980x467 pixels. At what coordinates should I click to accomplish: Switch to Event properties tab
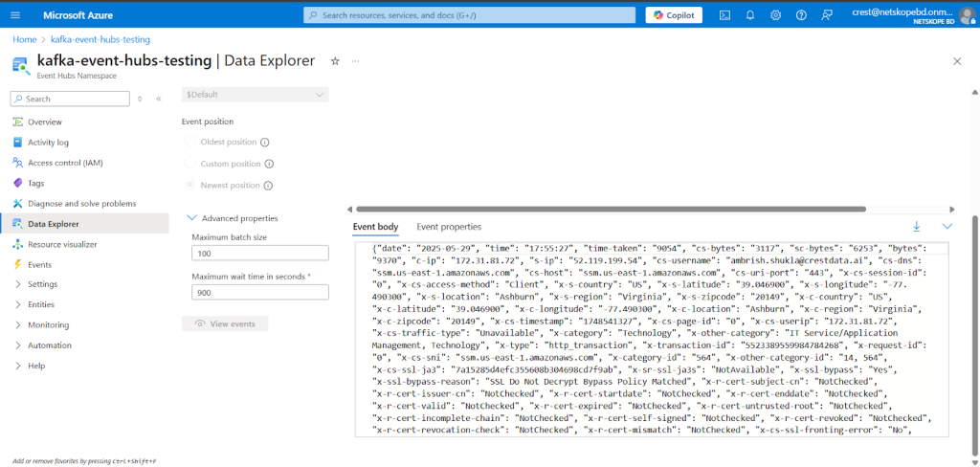coord(449,226)
